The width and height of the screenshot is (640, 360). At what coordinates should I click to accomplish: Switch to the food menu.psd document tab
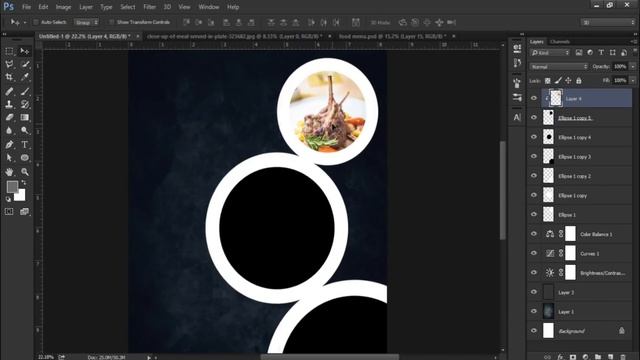(392, 36)
